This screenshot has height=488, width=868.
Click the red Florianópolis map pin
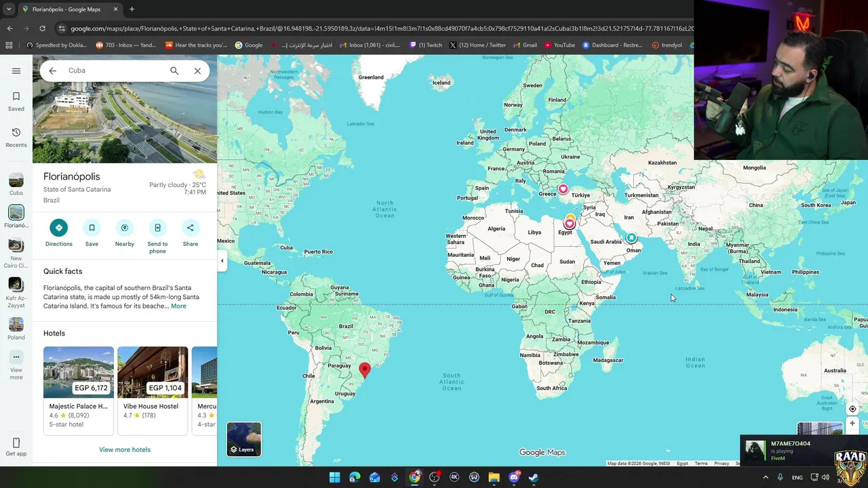point(365,369)
